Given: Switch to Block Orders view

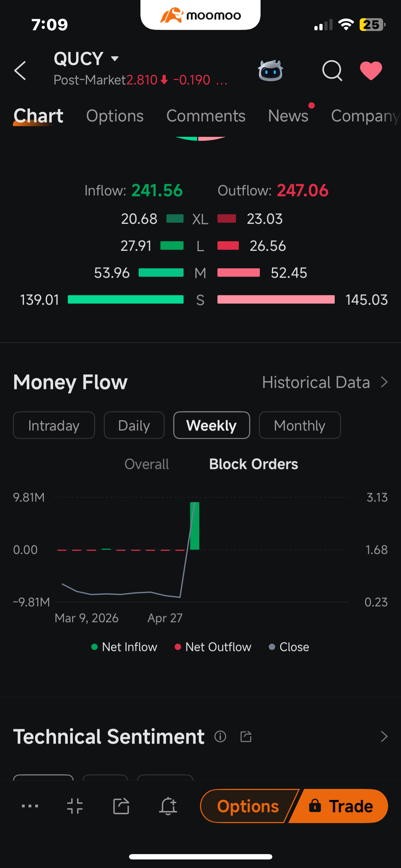Looking at the screenshot, I should click(253, 464).
